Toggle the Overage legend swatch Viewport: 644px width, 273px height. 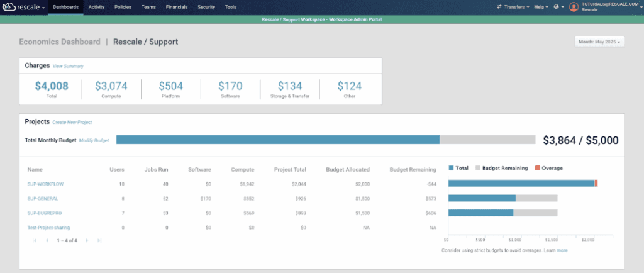coord(537,168)
